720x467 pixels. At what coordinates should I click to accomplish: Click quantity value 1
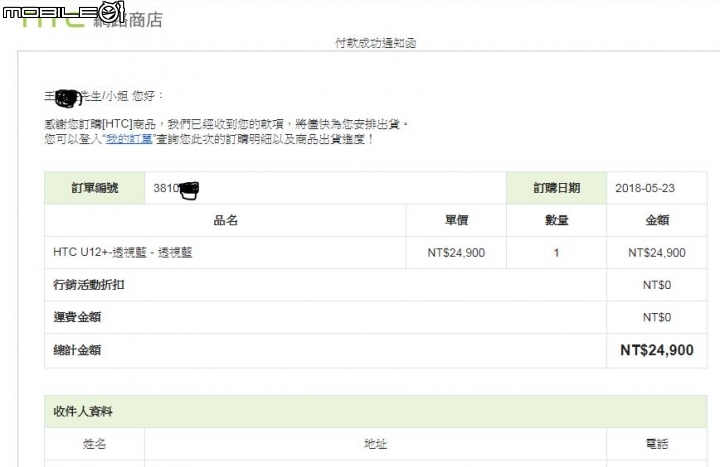(x=556, y=253)
